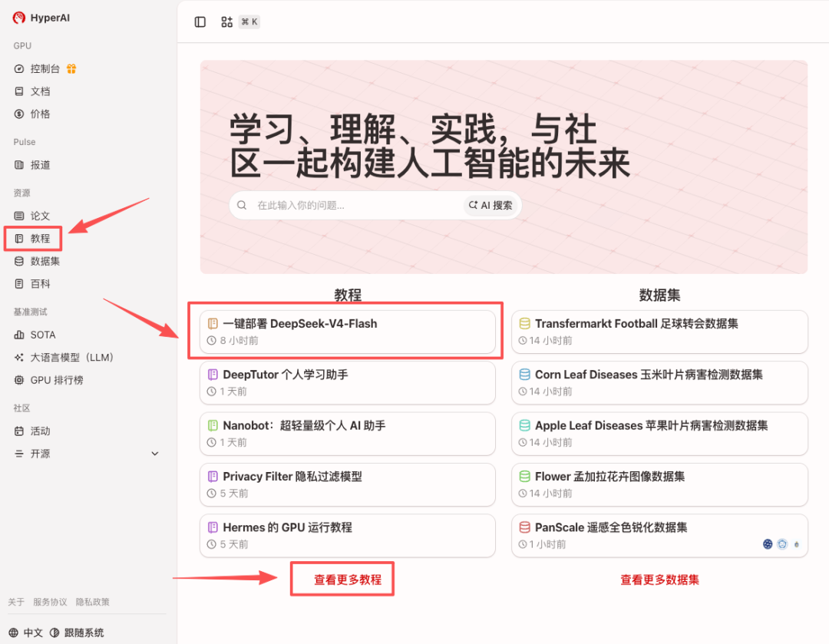The image size is (829, 644).
Task: Toggle the sidebar panel icon
Action: point(200,21)
